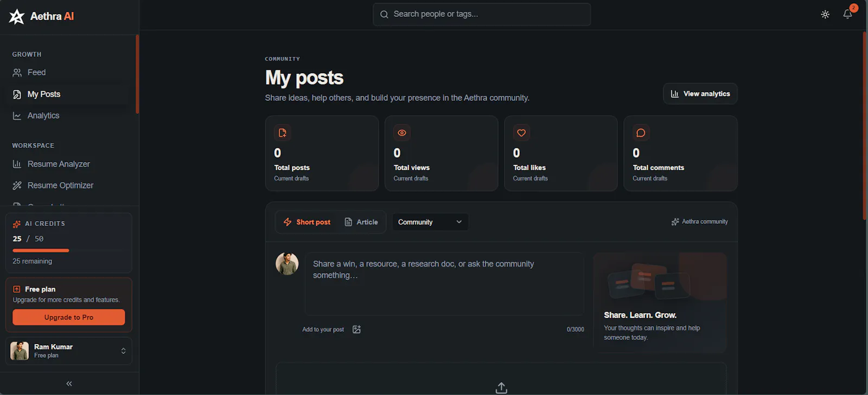Viewport: 868px width, 395px height.
Task: Click the add image icon
Action: pos(356,329)
